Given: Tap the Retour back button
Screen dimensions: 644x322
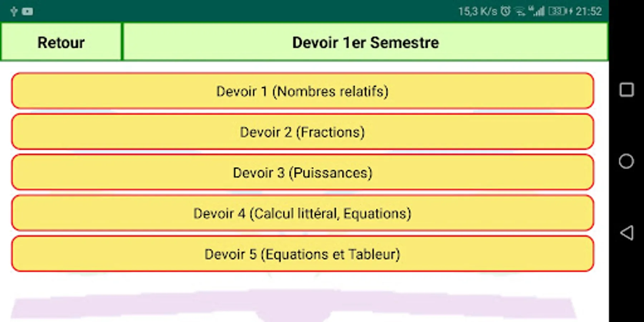Looking at the screenshot, I should click(x=61, y=42).
